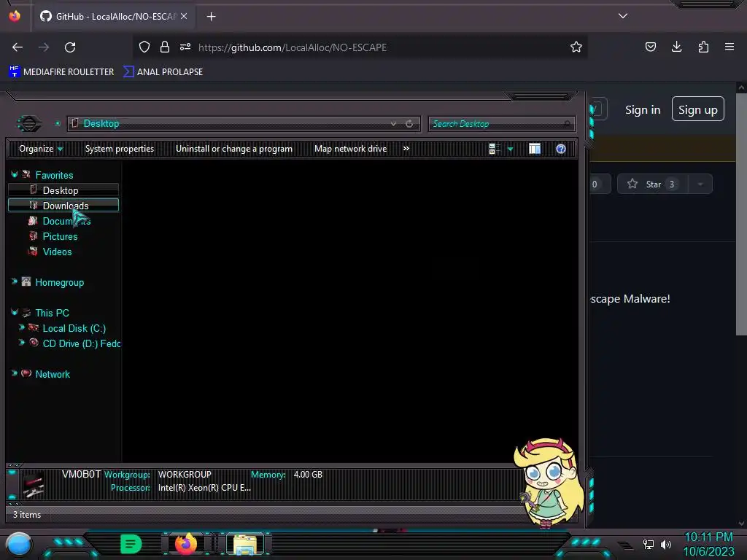
Task: Click the VM0B0T computer icon in details pane
Action: tap(34, 484)
